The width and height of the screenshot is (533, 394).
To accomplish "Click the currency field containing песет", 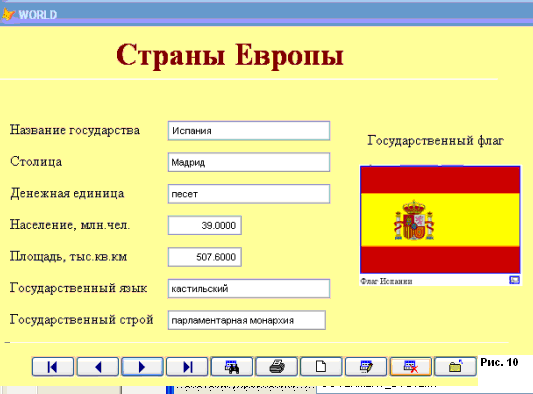I will 249,194.
